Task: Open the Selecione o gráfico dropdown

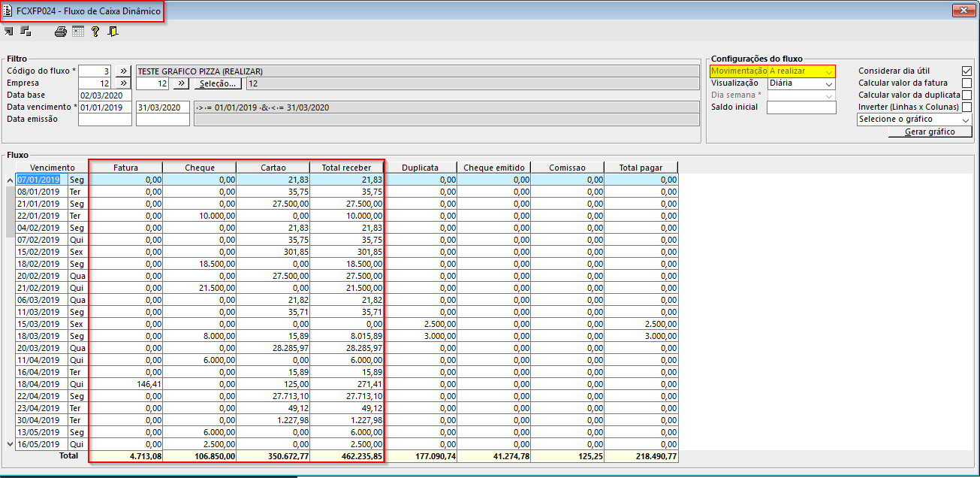Action: tap(965, 120)
